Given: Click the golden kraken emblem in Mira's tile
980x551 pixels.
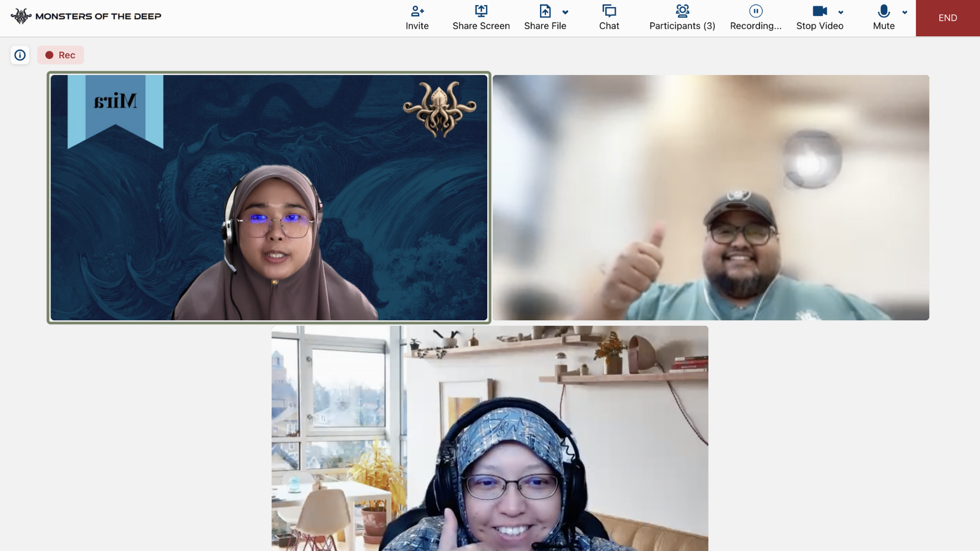Looking at the screenshot, I should pyautogui.click(x=439, y=110).
